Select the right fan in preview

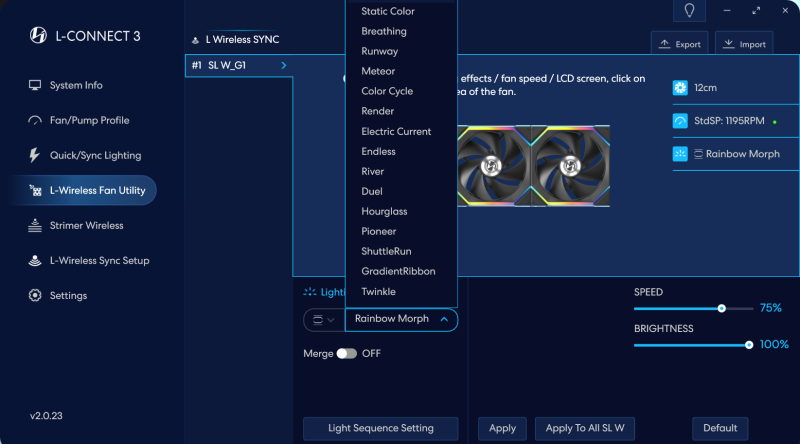[x=570, y=166]
